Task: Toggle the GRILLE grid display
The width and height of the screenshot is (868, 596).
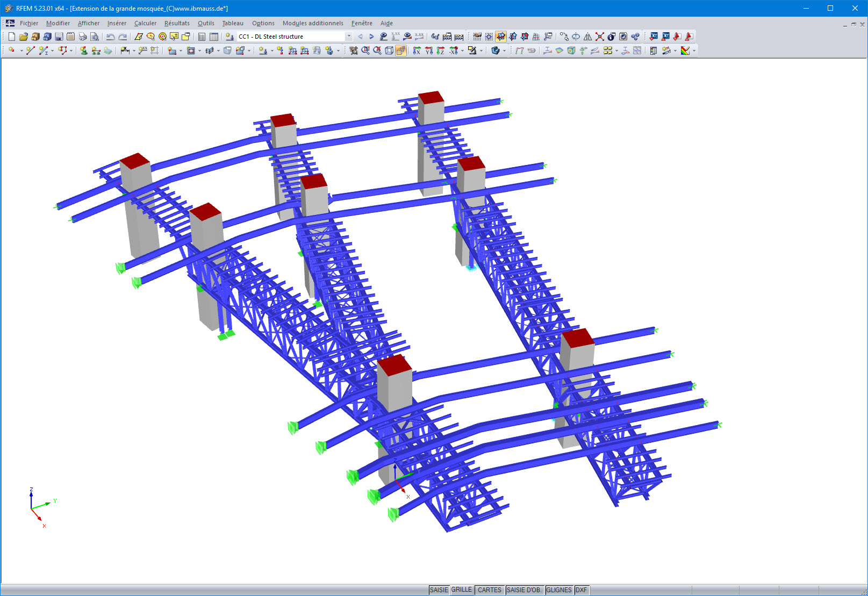Action: tap(462, 590)
